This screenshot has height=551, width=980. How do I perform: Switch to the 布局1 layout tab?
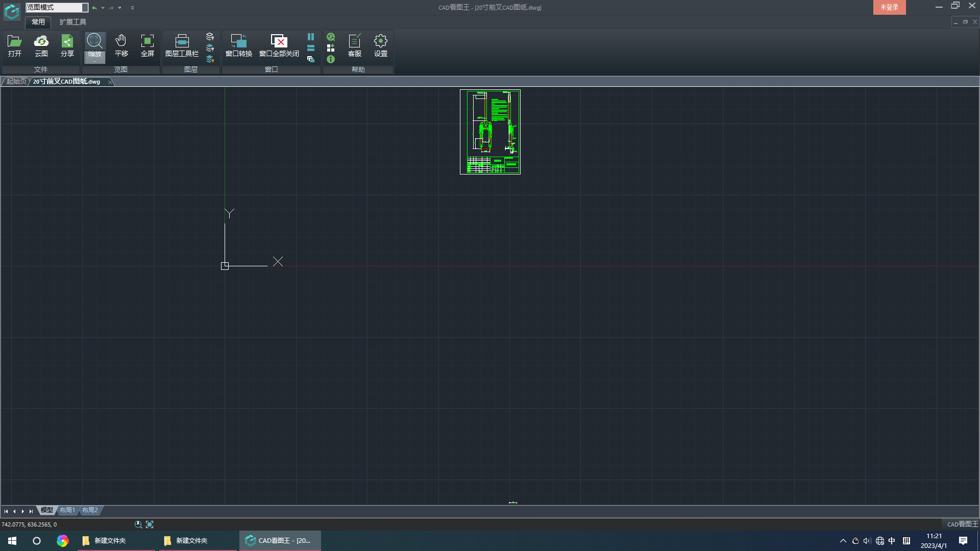pos(67,510)
